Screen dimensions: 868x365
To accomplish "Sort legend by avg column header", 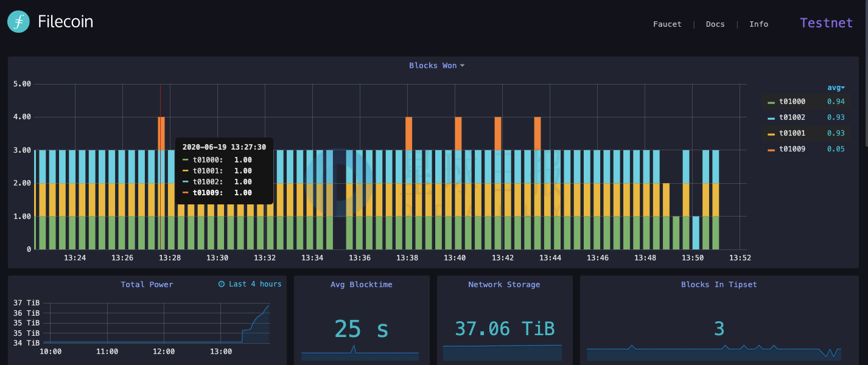I will click(836, 88).
